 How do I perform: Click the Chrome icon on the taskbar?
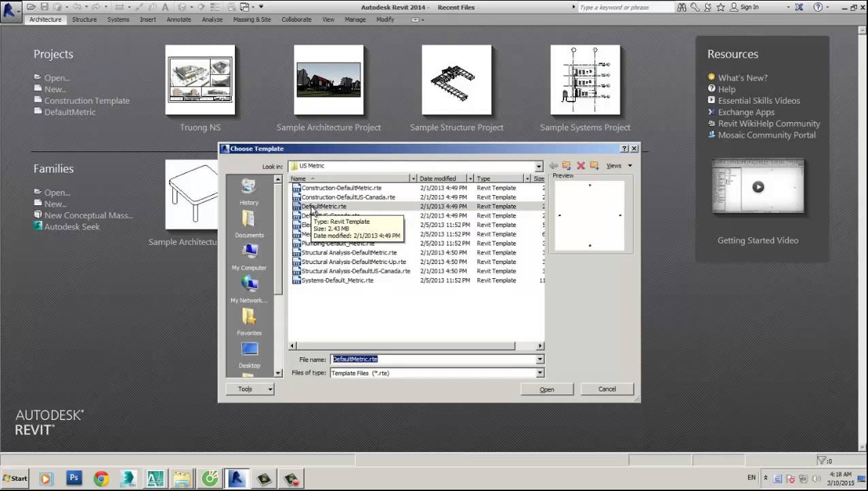point(102,479)
